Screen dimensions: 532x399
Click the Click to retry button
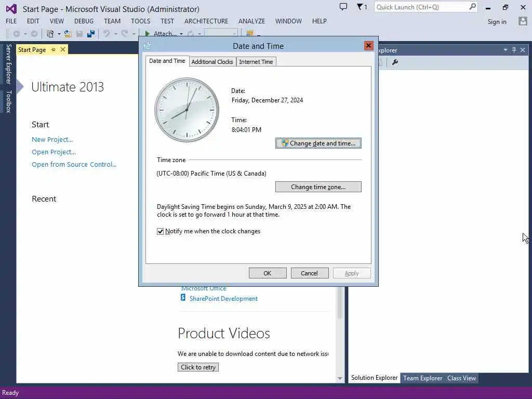click(198, 367)
